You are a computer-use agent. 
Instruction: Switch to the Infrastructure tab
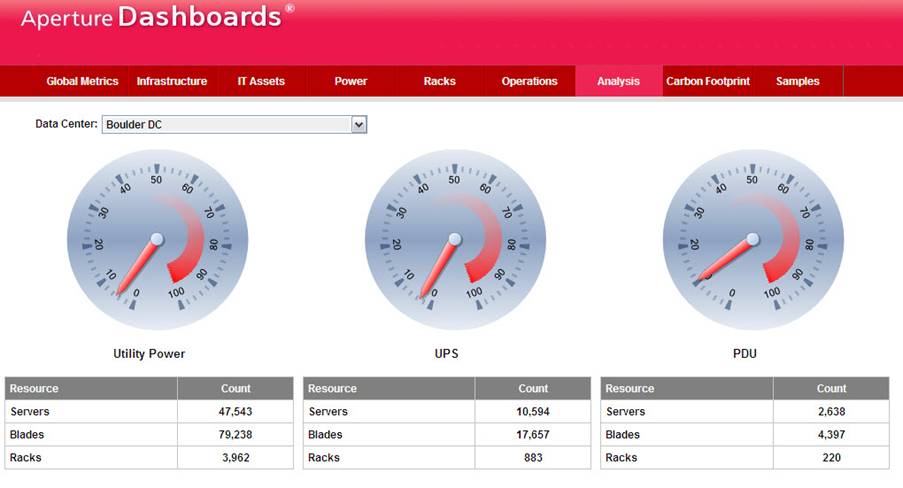point(172,81)
